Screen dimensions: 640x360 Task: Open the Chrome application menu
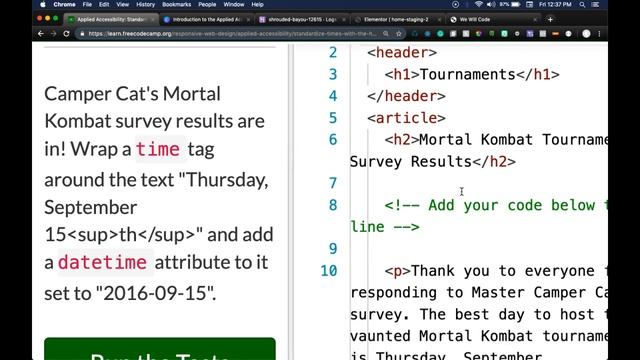(x=64, y=4)
